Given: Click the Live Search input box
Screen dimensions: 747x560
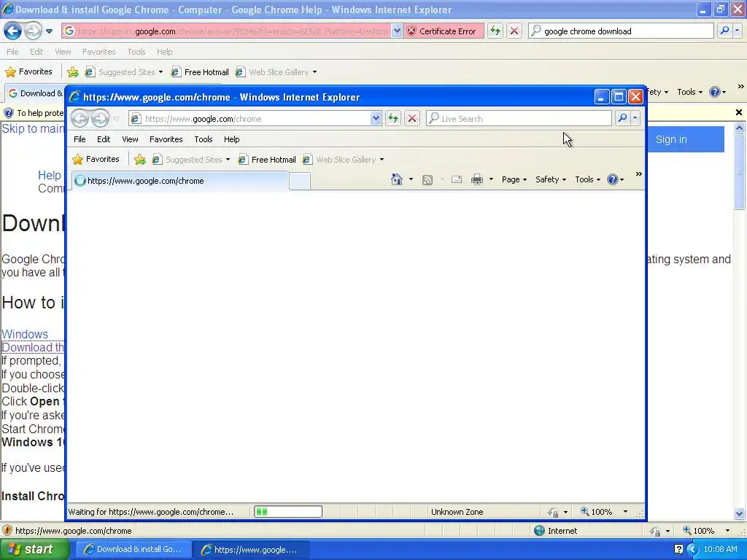Looking at the screenshot, I should click(x=519, y=119).
